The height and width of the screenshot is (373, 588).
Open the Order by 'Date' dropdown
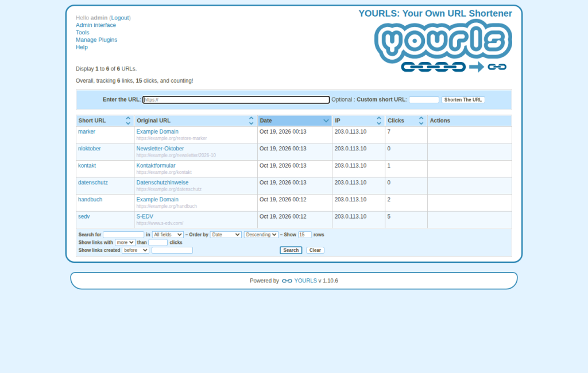226,235
